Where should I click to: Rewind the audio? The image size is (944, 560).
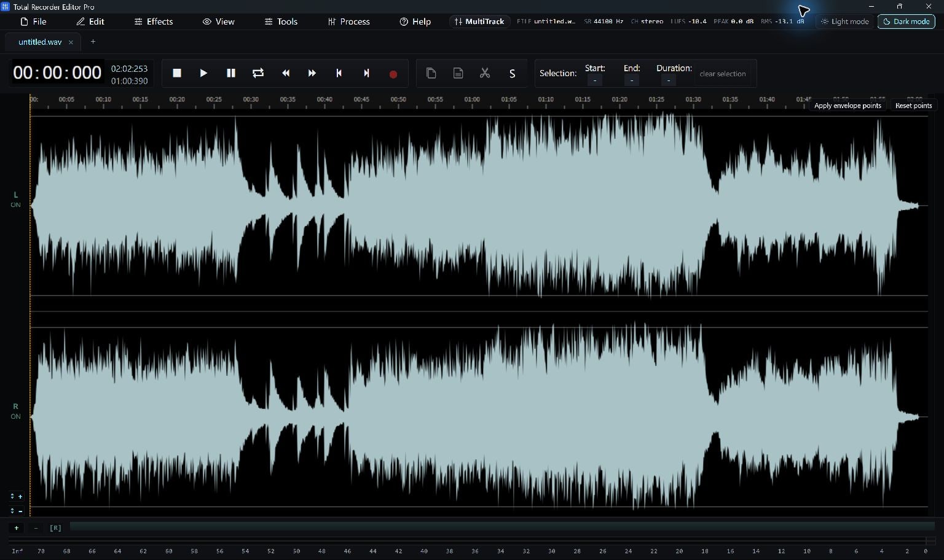click(286, 73)
